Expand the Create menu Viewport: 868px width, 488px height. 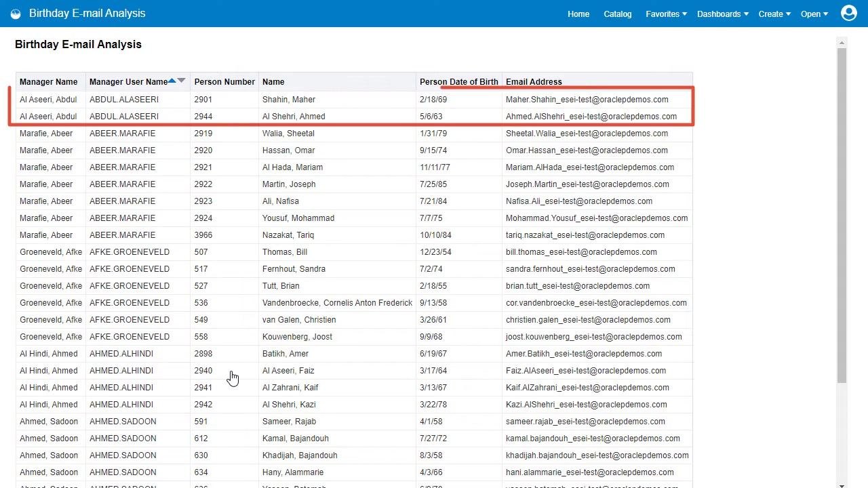[774, 14]
